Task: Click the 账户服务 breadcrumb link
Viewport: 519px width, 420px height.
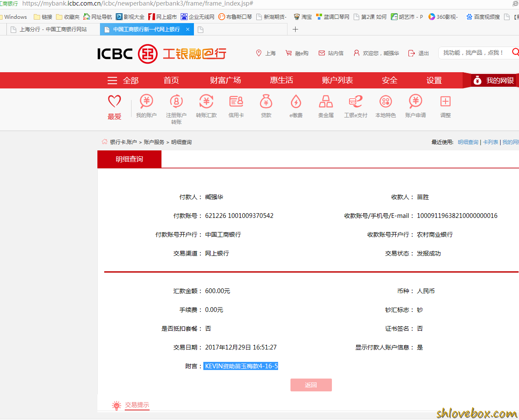Action: (154, 142)
